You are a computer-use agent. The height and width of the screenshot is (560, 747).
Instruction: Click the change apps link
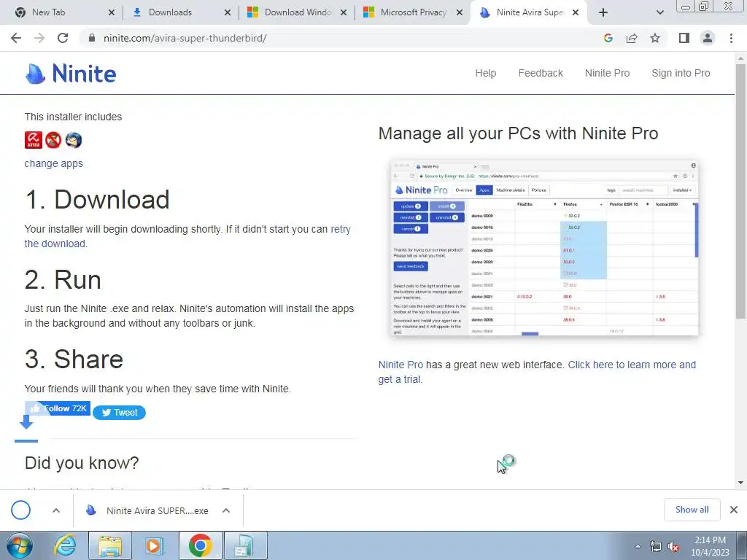click(x=53, y=163)
